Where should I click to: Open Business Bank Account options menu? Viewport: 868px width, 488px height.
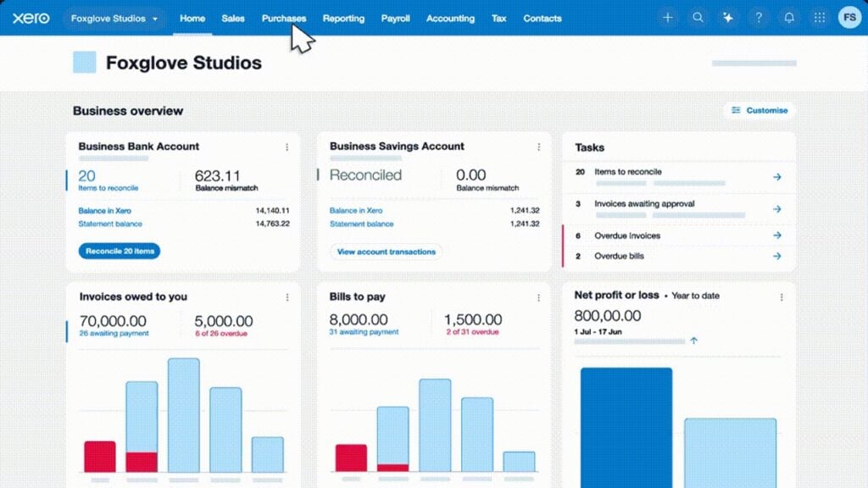click(287, 147)
